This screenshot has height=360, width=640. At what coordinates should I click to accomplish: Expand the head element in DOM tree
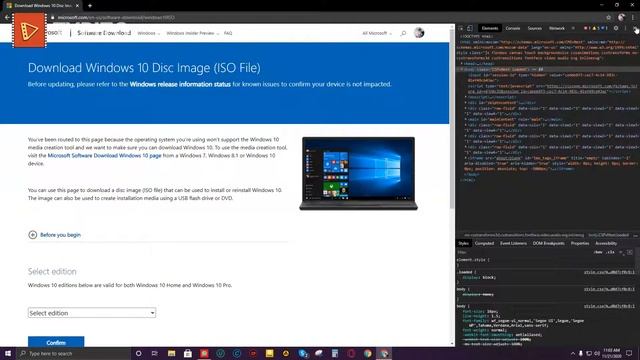click(x=462, y=64)
